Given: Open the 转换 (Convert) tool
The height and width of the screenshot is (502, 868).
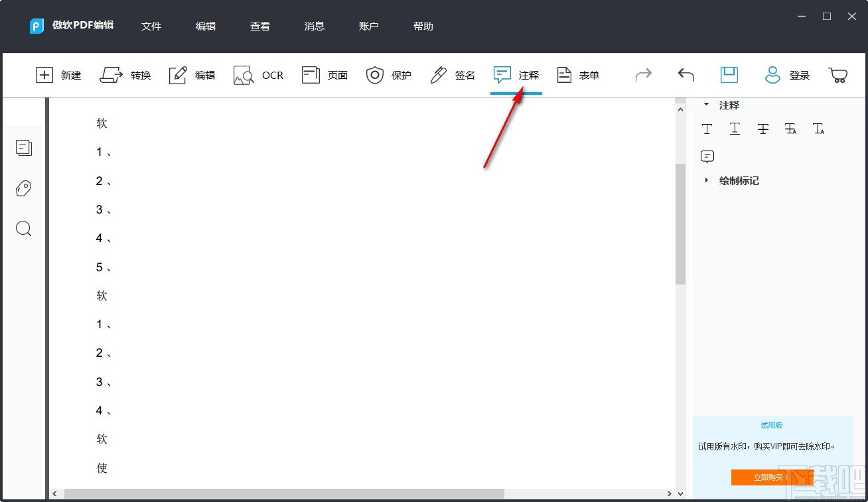Looking at the screenshot, I should click(125, 75).
